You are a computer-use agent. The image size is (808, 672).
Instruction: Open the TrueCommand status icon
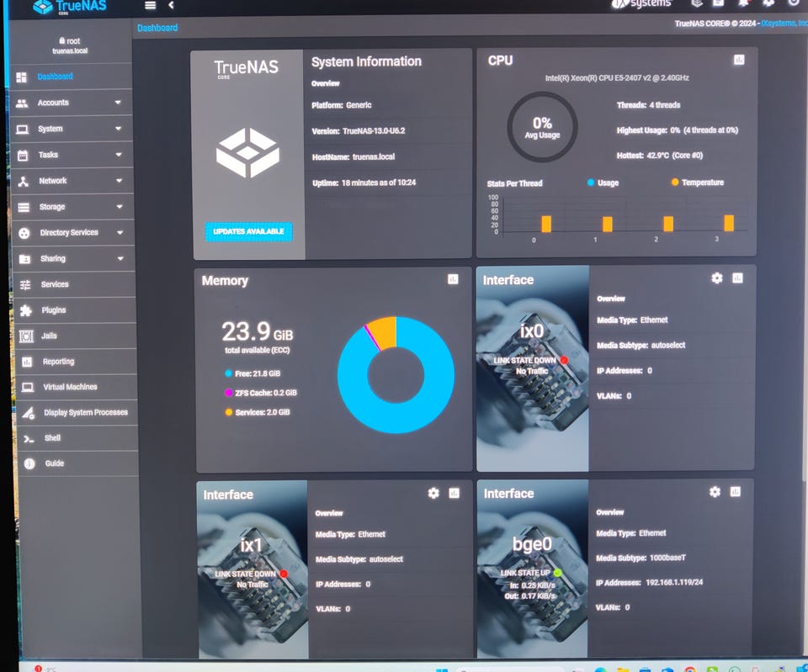coord(697,3)
